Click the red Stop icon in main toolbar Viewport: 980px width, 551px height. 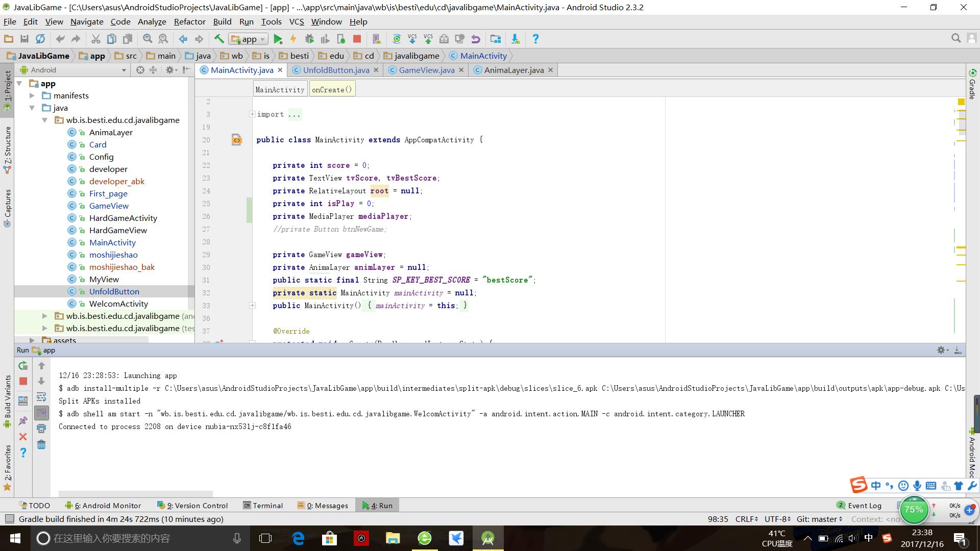tap(357, 39)
